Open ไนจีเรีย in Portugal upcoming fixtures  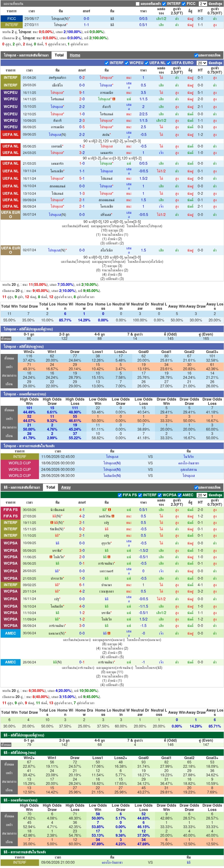tap(189, 457)
